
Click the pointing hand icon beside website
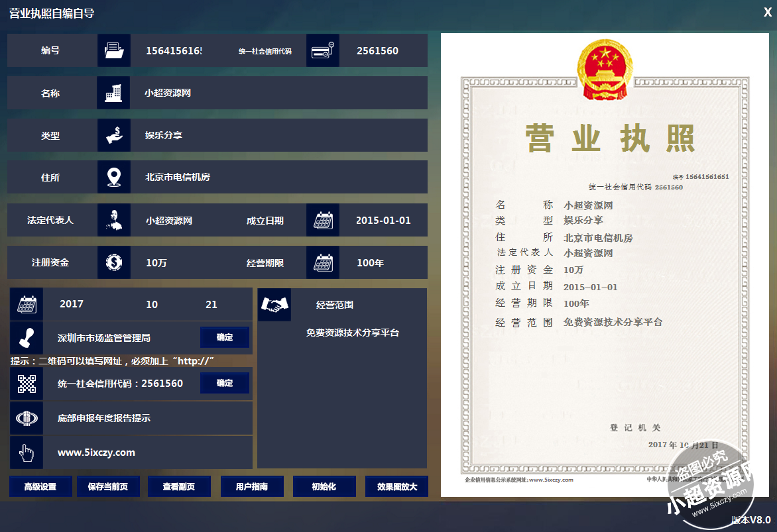[x=27, y=452]
